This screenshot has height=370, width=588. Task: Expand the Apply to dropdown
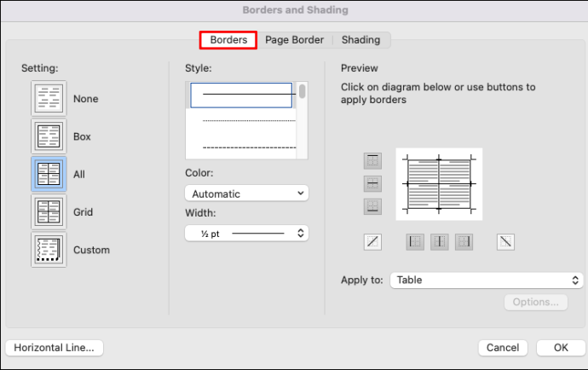point(486,280)
